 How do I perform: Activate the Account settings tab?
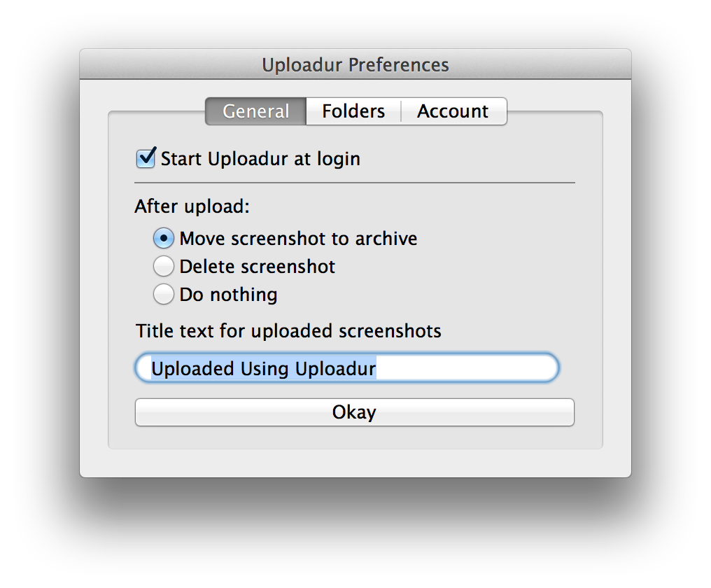[x=452, y=111]
